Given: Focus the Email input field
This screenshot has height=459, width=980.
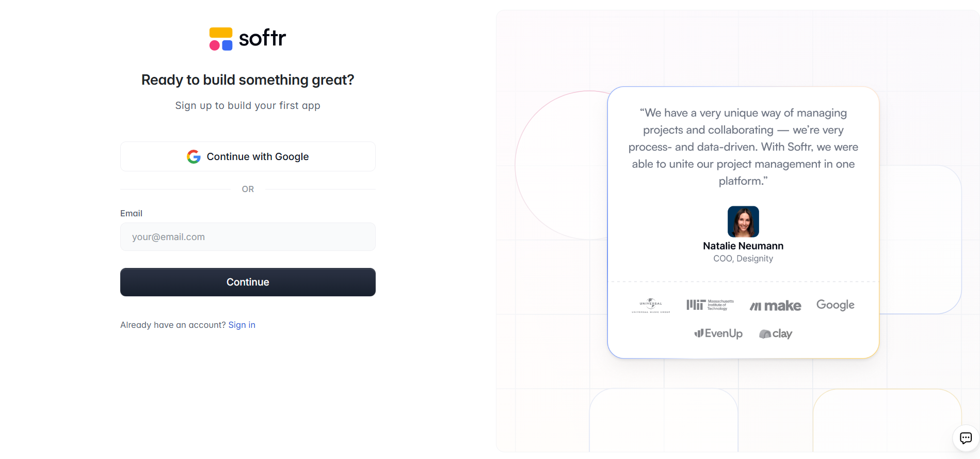Looking at the screenshot, I should (x=248, y=237).
